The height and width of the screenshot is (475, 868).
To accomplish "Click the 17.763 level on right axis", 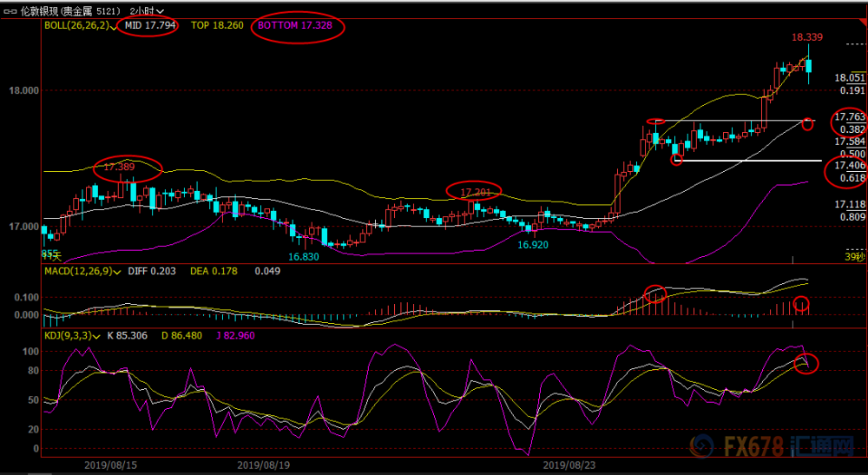I will (x=850, y=117).
